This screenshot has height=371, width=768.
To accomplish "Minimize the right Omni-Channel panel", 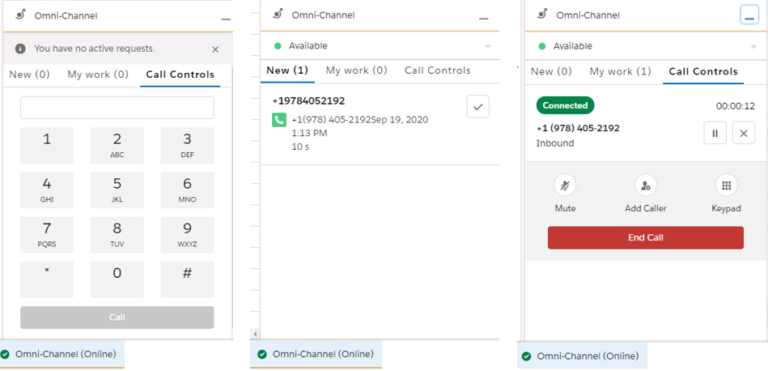I will 749,15.
